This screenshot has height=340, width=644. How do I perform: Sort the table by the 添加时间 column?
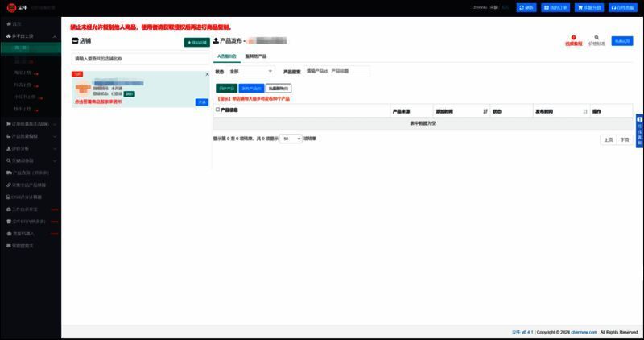coord(485,111)
